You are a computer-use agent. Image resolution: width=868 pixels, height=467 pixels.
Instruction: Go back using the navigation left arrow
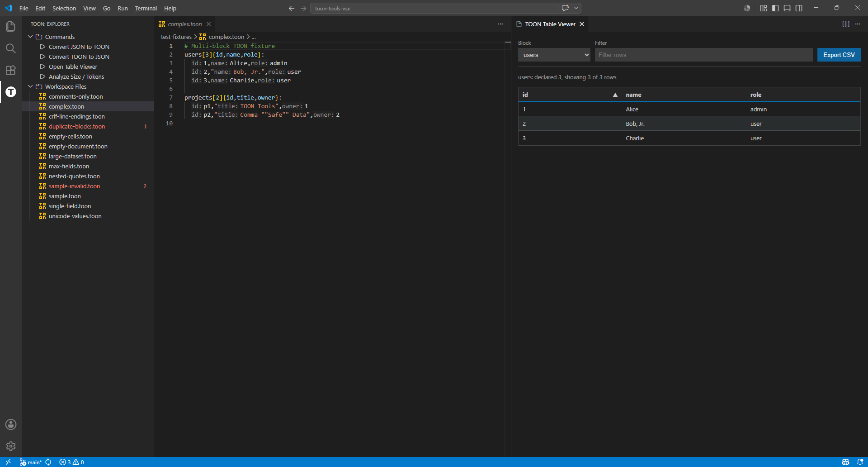click(x=292, y=8)
